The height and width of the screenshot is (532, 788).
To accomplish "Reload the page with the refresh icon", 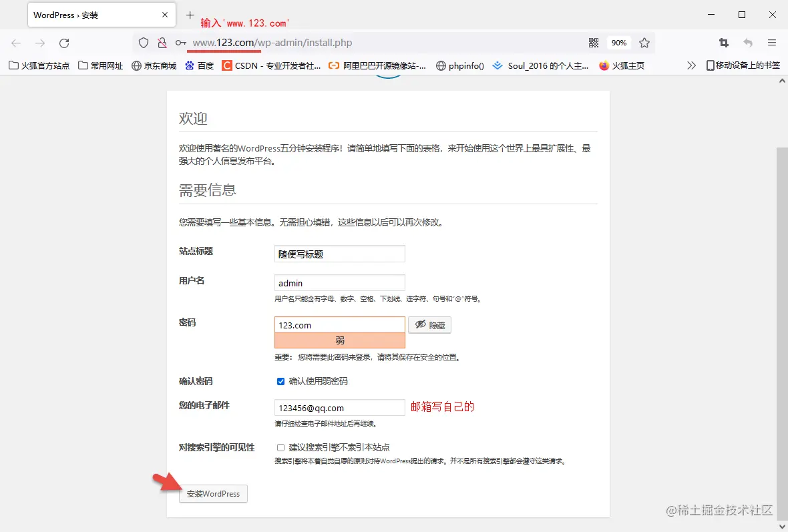I will 64,41.
